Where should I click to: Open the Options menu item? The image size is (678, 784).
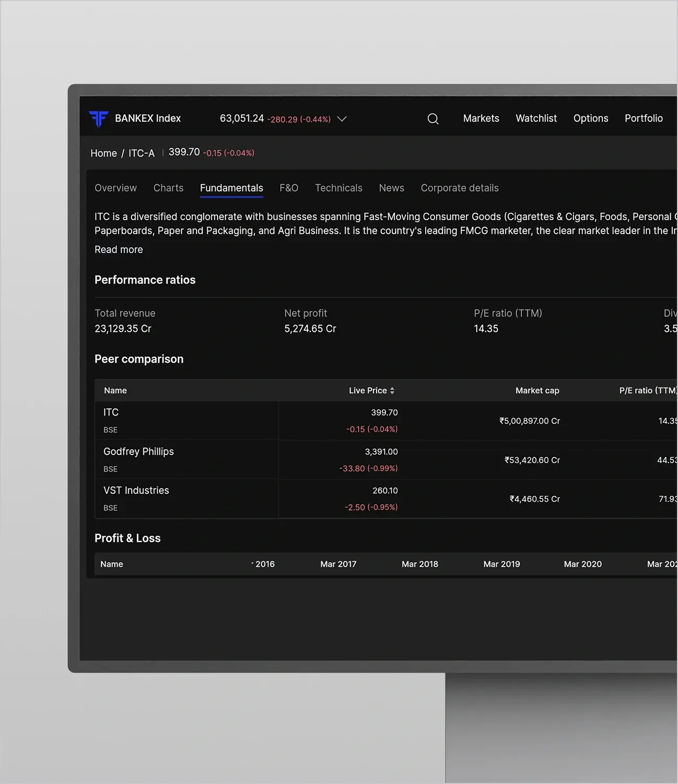(591, 118)
